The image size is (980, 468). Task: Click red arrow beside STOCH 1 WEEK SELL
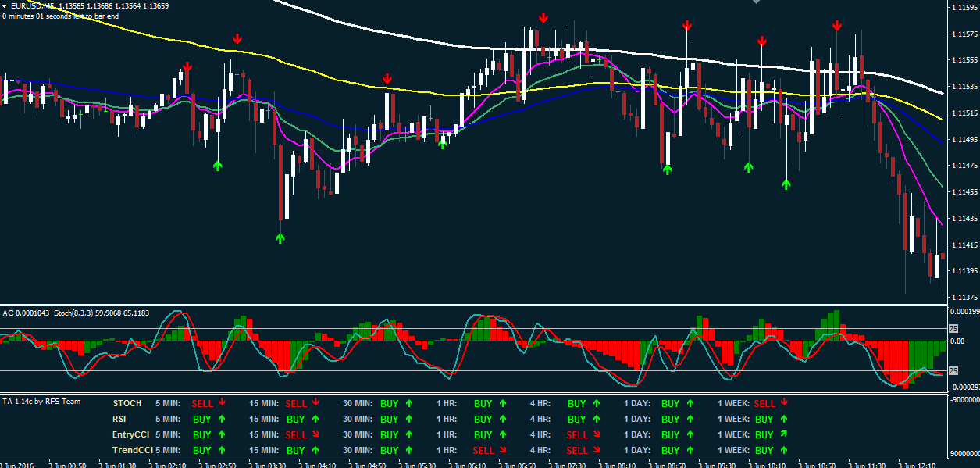point(784,402)
